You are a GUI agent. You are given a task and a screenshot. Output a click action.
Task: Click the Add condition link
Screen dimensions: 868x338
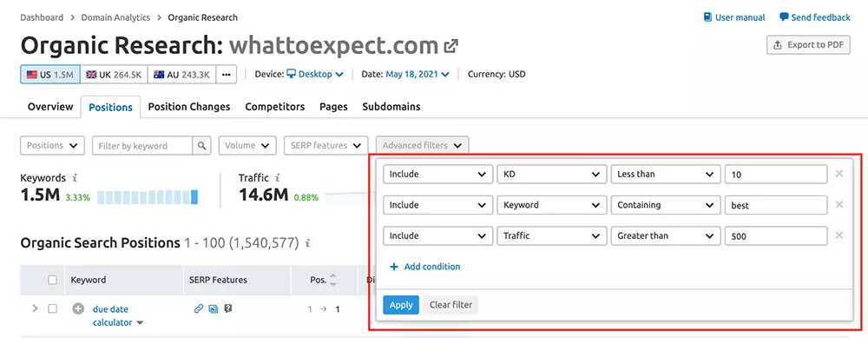[x=425, y=267]
